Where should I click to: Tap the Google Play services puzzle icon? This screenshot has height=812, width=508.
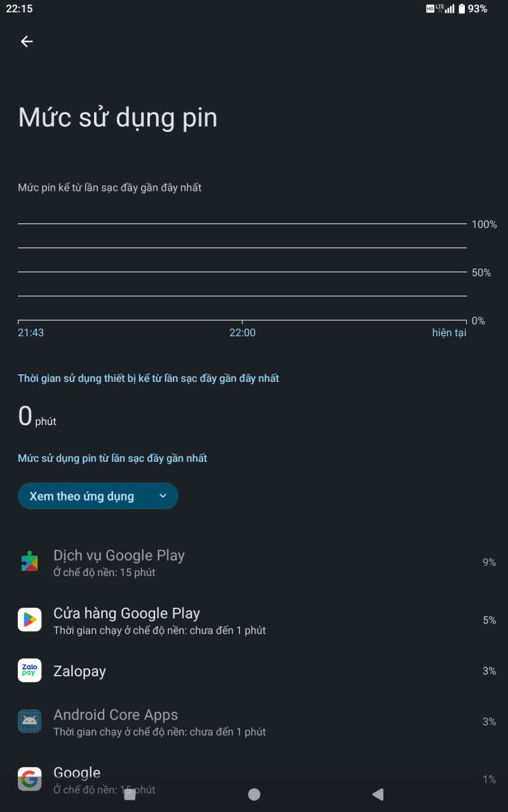[29, 562]
